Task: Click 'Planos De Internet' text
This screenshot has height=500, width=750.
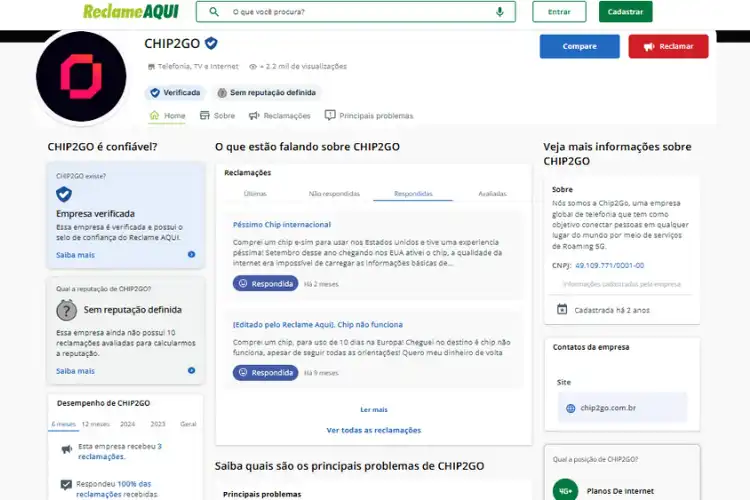Action: 620,491
